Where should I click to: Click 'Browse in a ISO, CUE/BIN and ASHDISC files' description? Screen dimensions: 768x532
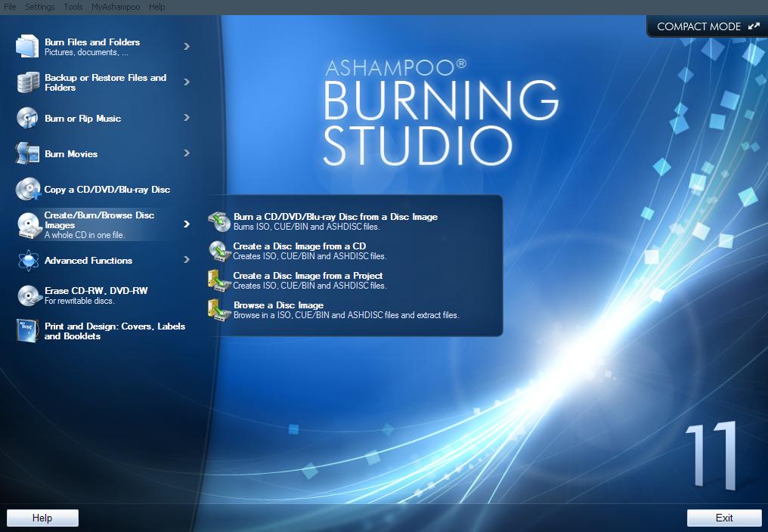click(x=345, y=315)
